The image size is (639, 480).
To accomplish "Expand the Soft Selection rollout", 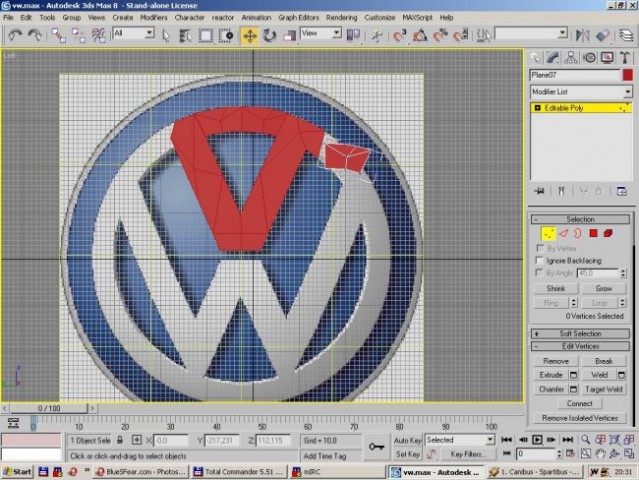I will coord(580,334).
